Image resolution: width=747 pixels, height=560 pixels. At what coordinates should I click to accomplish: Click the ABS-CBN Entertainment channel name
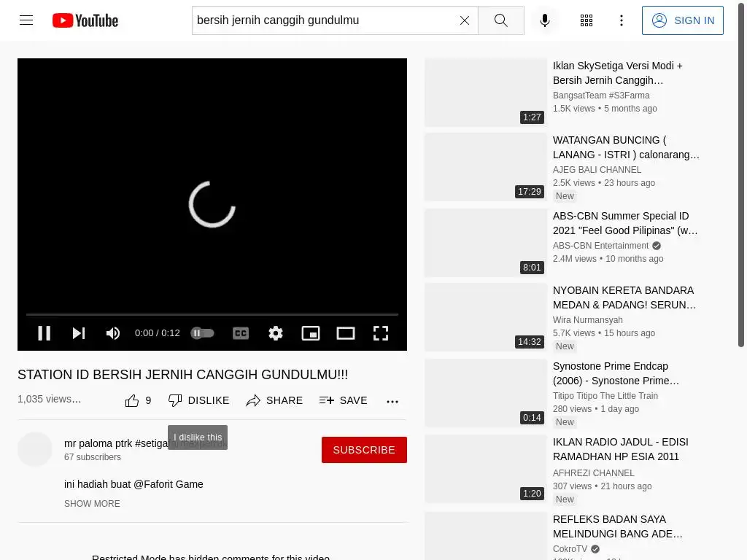(x=601, y=245)
